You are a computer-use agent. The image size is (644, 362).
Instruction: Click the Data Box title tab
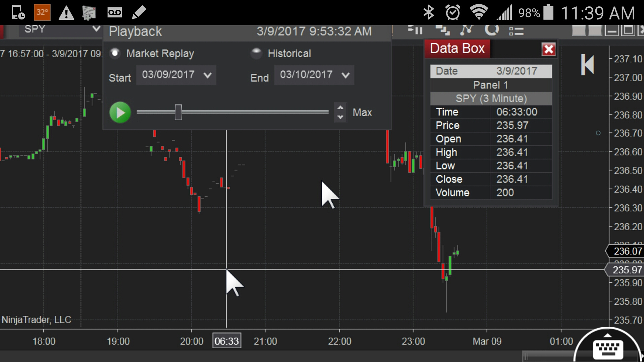coord(457,49)
